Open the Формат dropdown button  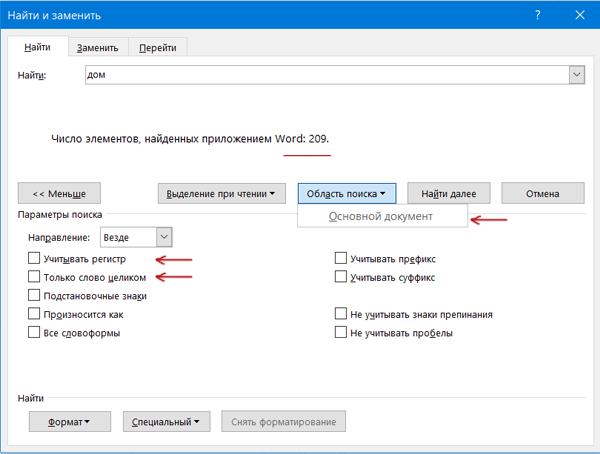[x=68, y=422]
